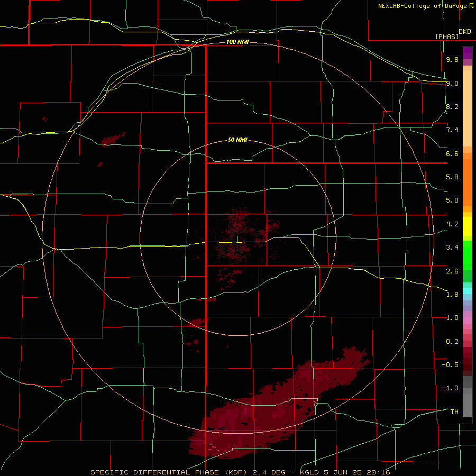Click the KGLD radar site marker at center
This screenshot has height=476, width=476.
click(237, 239)
